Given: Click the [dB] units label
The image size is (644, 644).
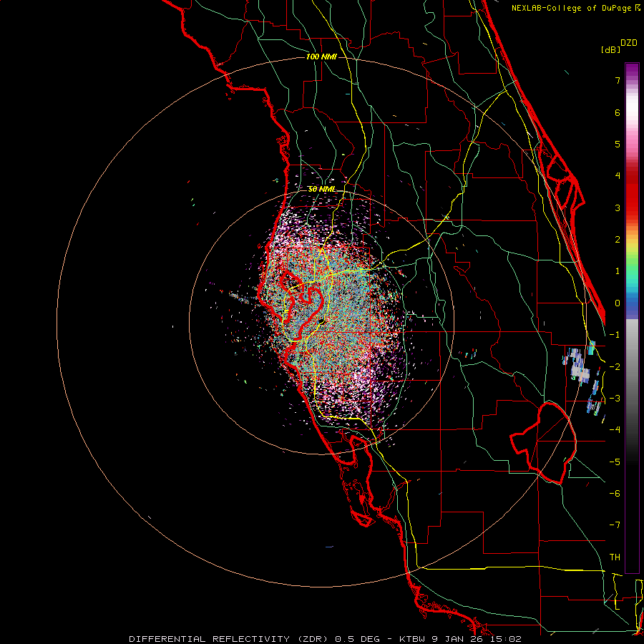Looking at the screenshot, I should tap(610, 49).
